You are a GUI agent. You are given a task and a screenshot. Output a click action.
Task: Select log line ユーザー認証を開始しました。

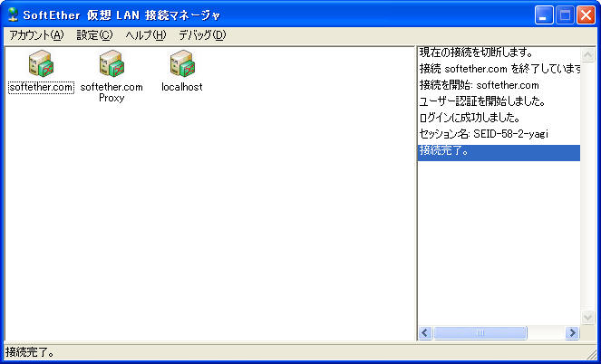[499, 101]
